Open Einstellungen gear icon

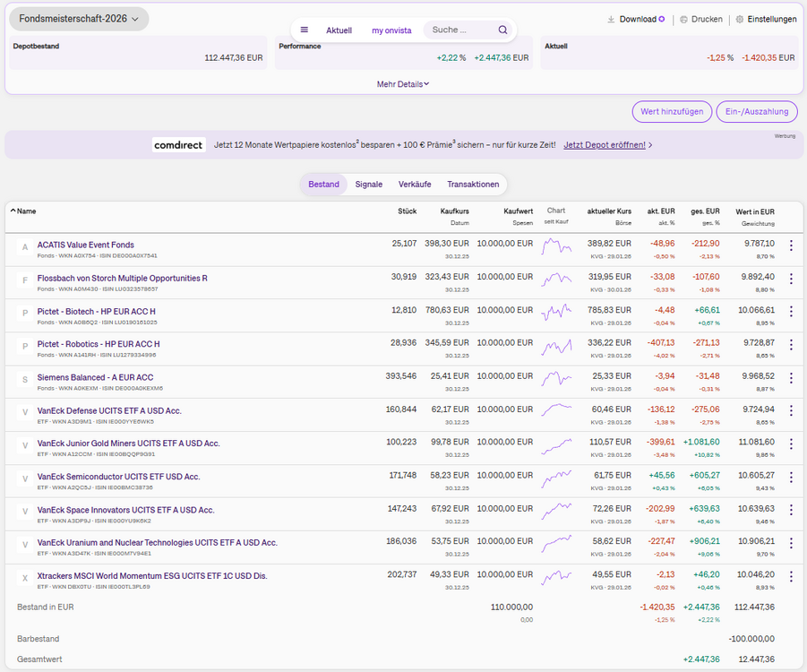tap(740, 19)
